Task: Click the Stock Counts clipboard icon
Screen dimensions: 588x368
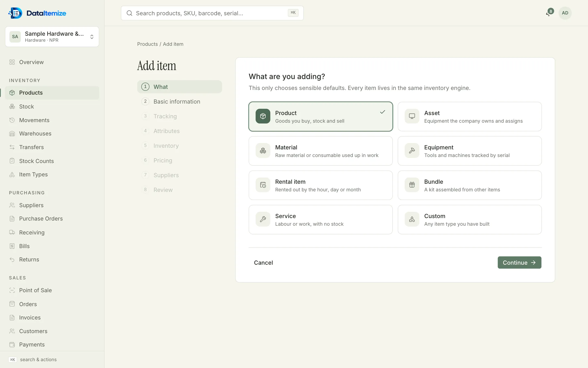Action: click(x=12, y=161)
